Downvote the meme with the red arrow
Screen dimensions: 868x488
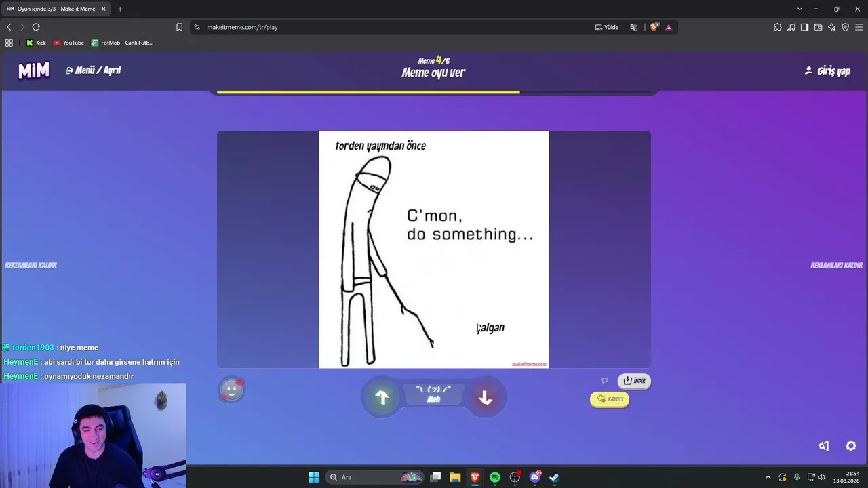coord(485,398)
